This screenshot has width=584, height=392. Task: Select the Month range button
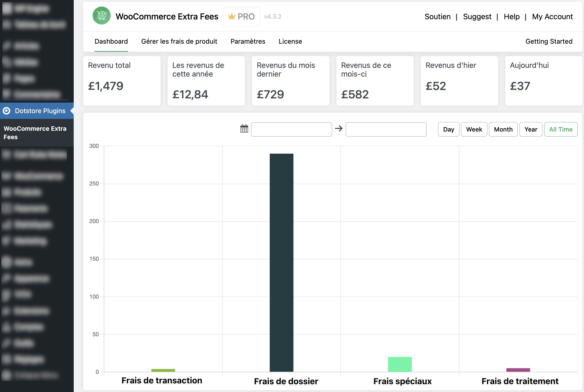click(x=503, y=129)
